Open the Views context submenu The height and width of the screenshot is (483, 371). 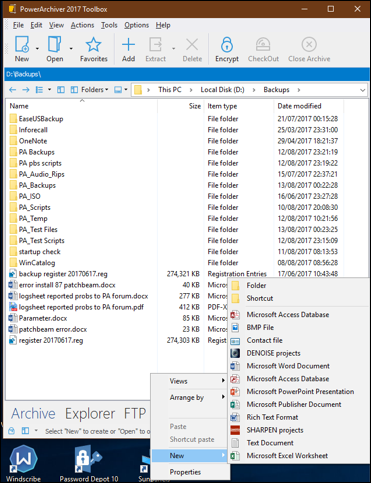point(190,381)
